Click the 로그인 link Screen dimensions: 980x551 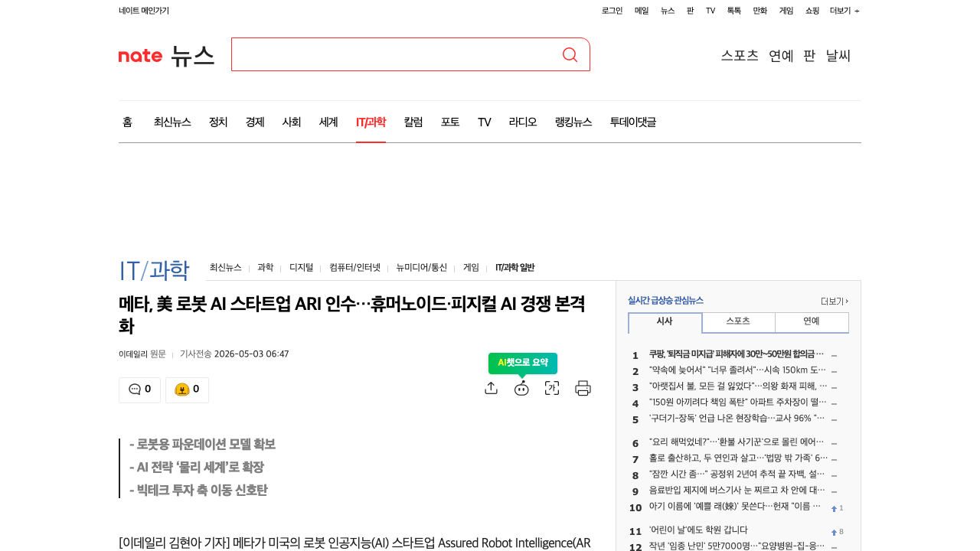612,11
